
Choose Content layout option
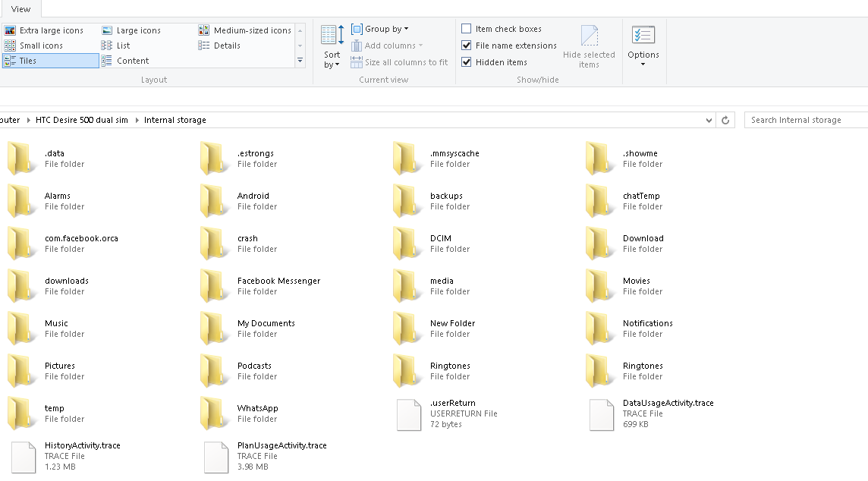(x=125, y=61)
